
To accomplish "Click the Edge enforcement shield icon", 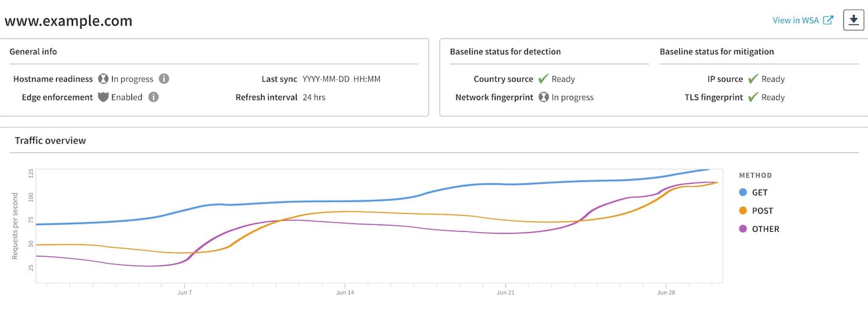I will (103, 97).
